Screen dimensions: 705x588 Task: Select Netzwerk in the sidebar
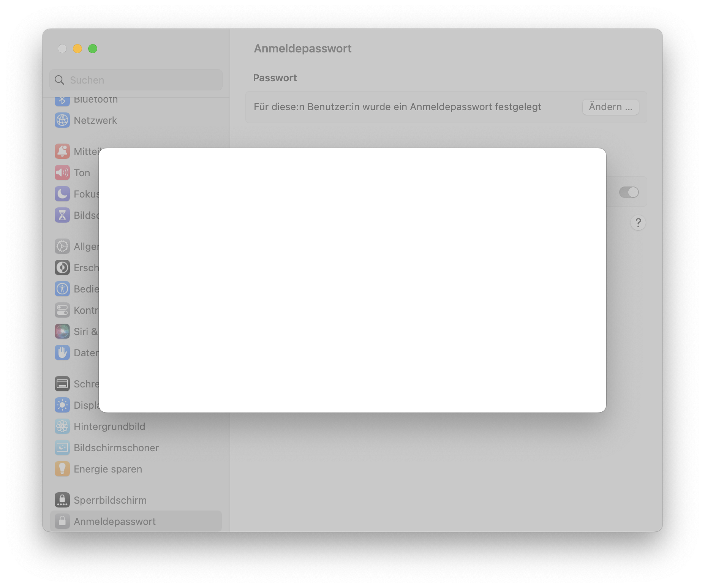click(x=136, y=120)
